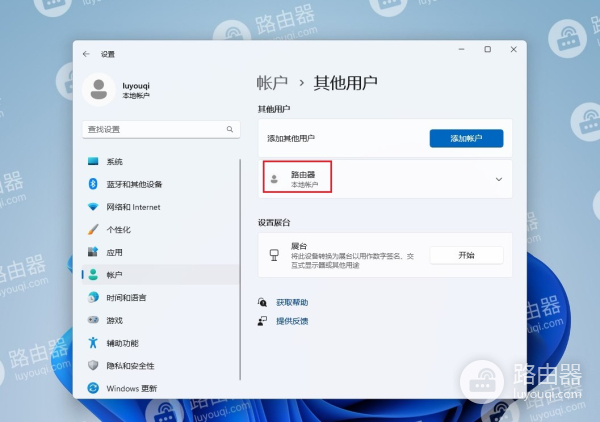
Task: Click the search magnifier icon
Action: pos(230,129)
